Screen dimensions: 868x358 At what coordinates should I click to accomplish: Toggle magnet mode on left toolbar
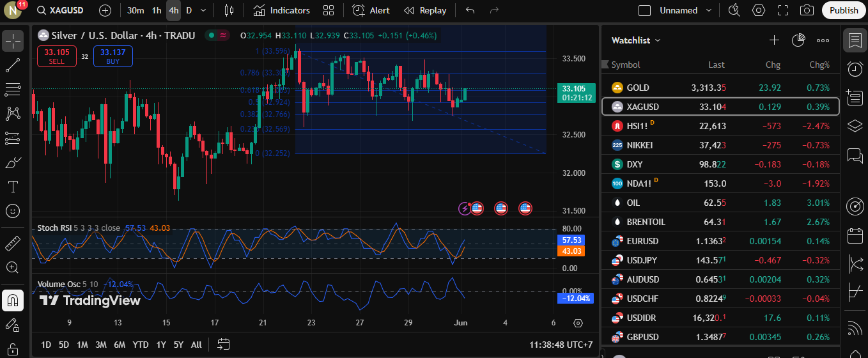pyautogui.click(x=13, y=300)
